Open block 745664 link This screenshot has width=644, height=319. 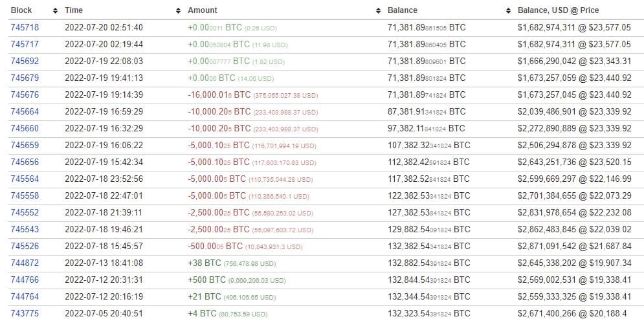tap(25, 112)
